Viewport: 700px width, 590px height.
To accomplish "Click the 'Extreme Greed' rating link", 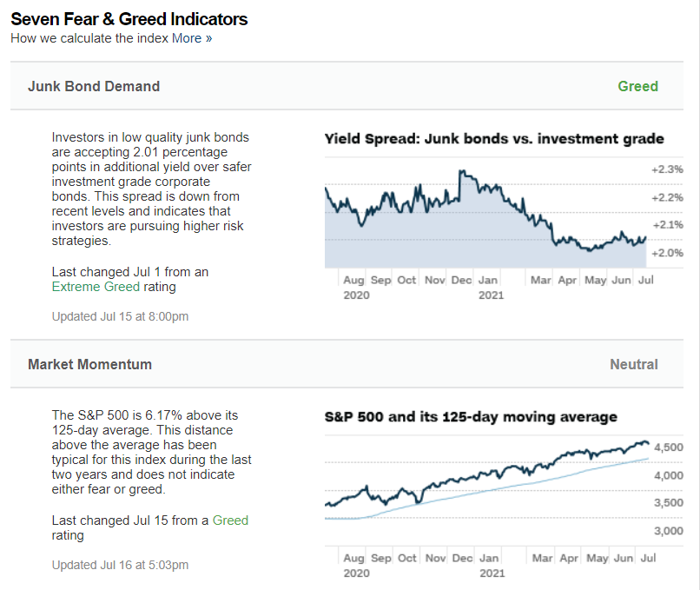I will click(96, 287).
